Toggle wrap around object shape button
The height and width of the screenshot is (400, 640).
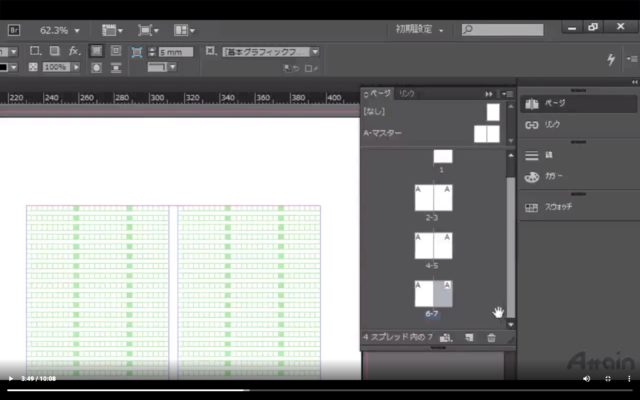96,68
